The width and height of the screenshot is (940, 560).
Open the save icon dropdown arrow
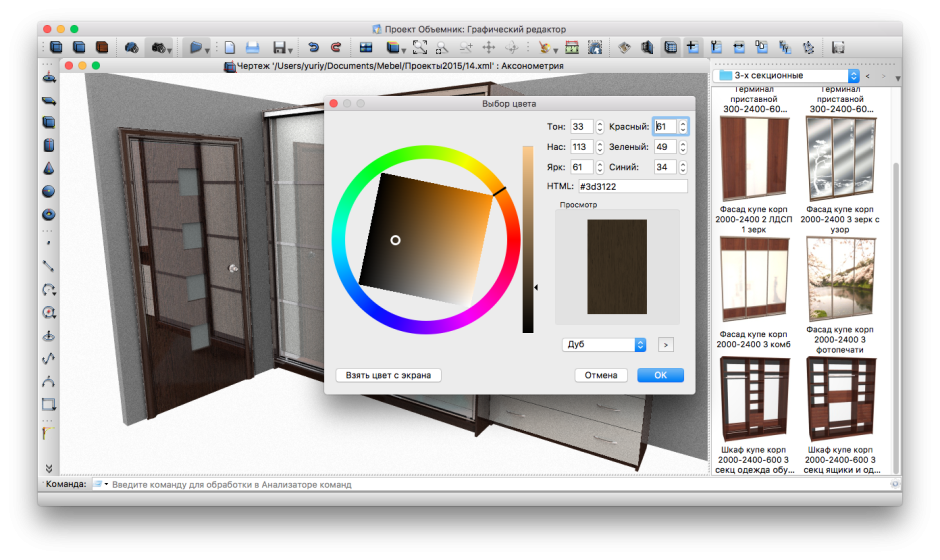291,49
